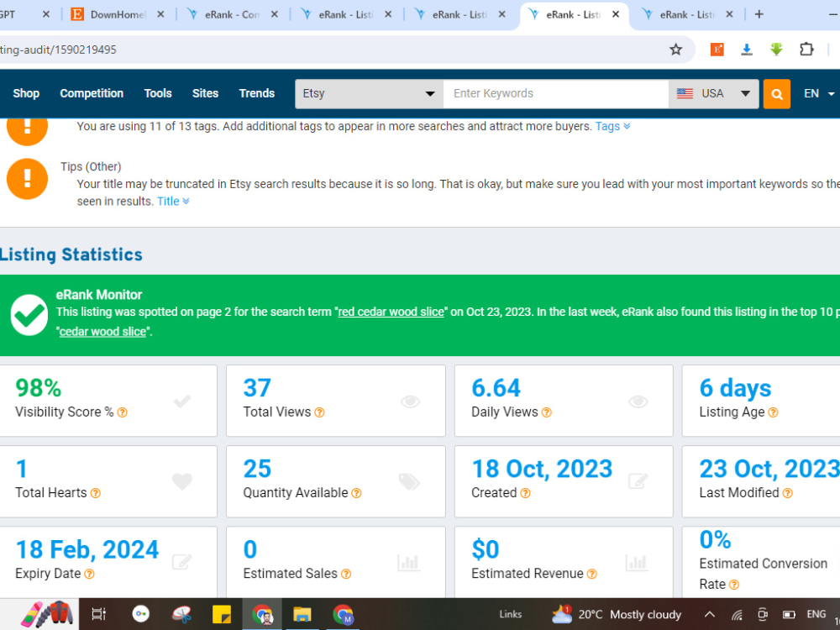Expand the Tags section link
The image size is (840, 630).
[613, 127]
